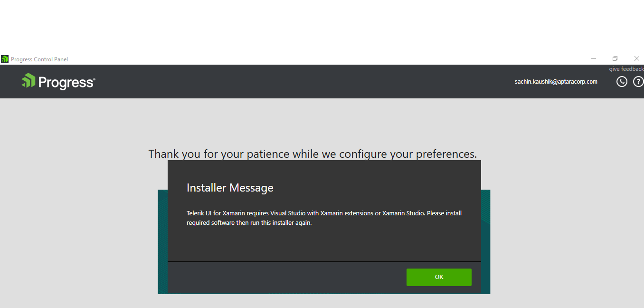Click the green Progress logo symbol
Screen dimensions: 644x308
click(28, 81)
